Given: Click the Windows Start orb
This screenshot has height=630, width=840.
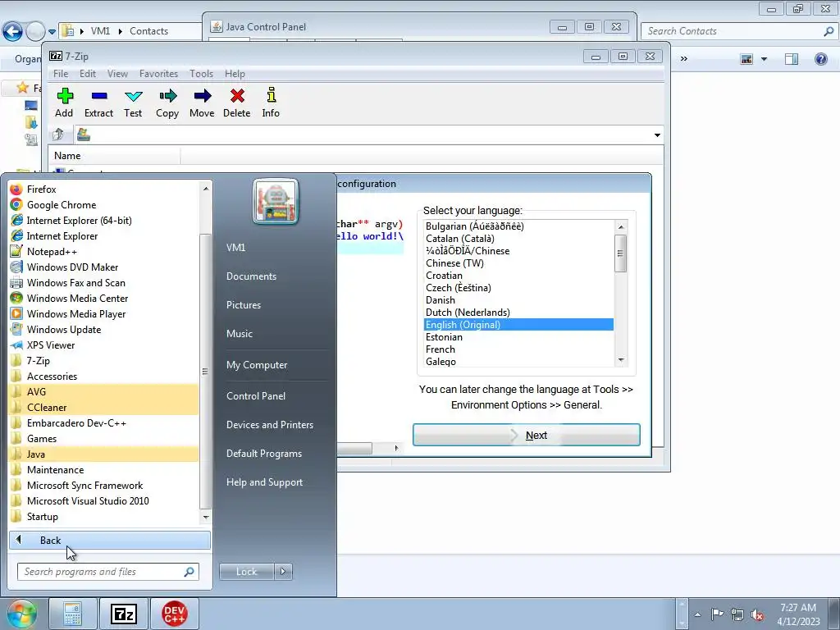Looking at the screenshot, I should point(21,614).
